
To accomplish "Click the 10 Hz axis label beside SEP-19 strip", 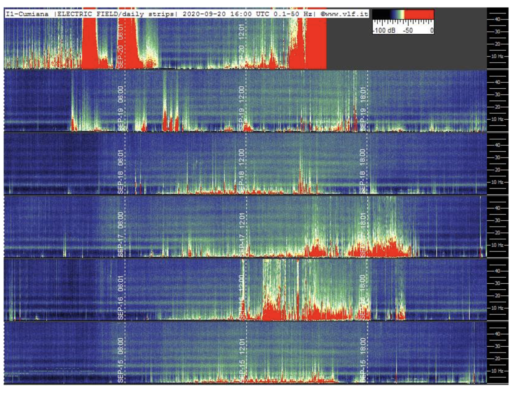I will [x=497, y=119].
